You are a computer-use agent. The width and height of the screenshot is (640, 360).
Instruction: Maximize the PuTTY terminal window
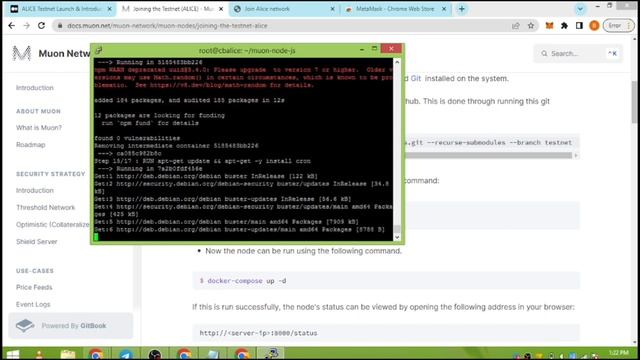pos(374,49)
